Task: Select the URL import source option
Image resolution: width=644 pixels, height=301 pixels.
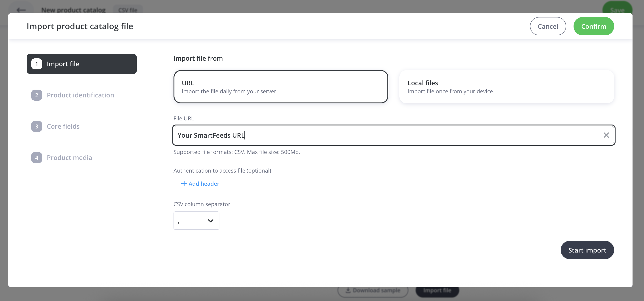Action: (281, 87)
